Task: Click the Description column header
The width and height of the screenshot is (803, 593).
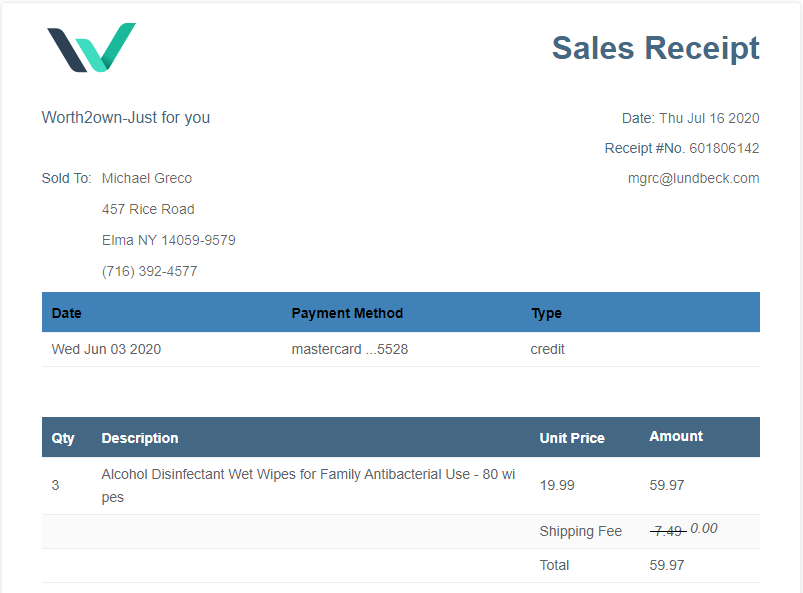Action: click(140, 438)
